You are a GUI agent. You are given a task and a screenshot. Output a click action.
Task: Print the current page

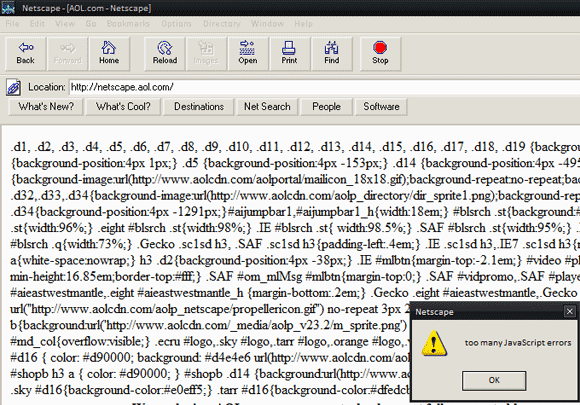(x=289, y=54)
